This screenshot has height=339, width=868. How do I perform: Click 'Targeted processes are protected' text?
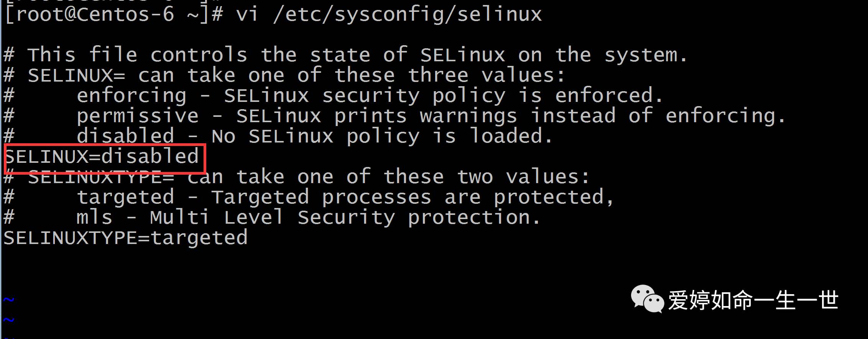coord(413,197)
